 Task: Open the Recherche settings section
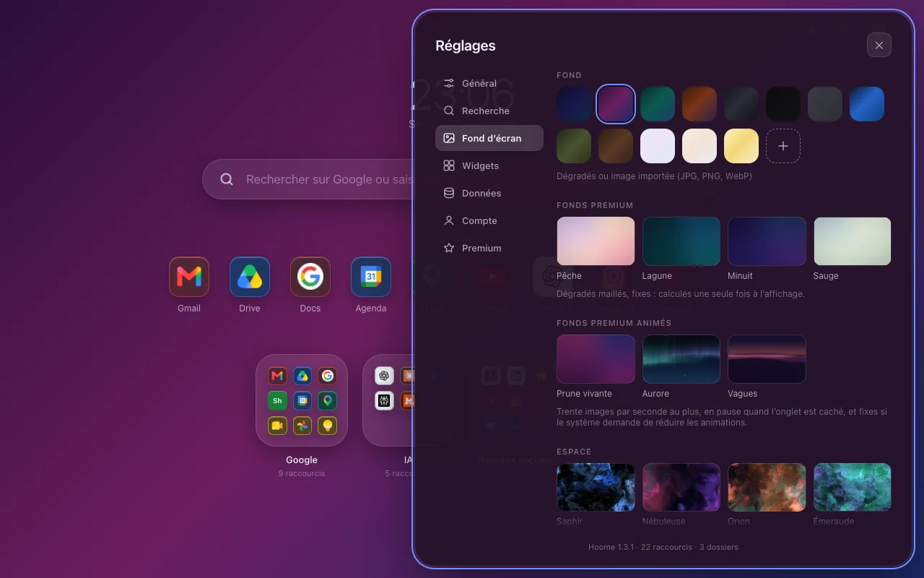(x=489, y=111)
